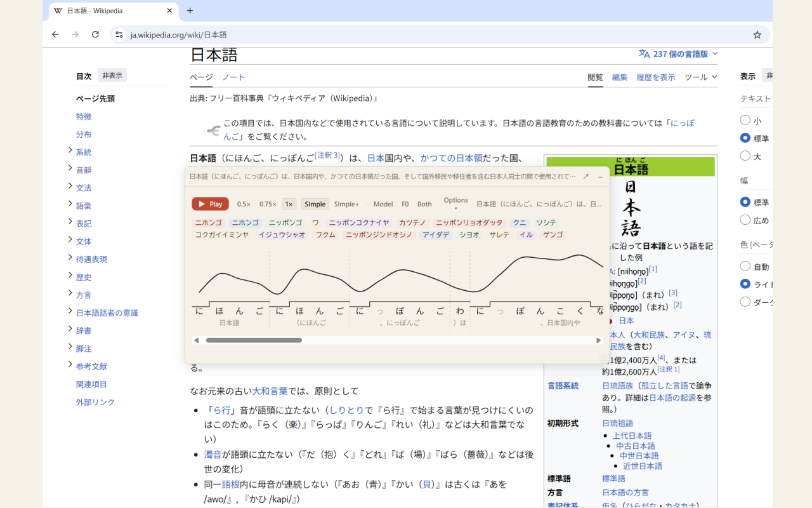The width and height of the screenshot is (812, 508).
Task: Open a new browser tab
Action: coord(190,11)
